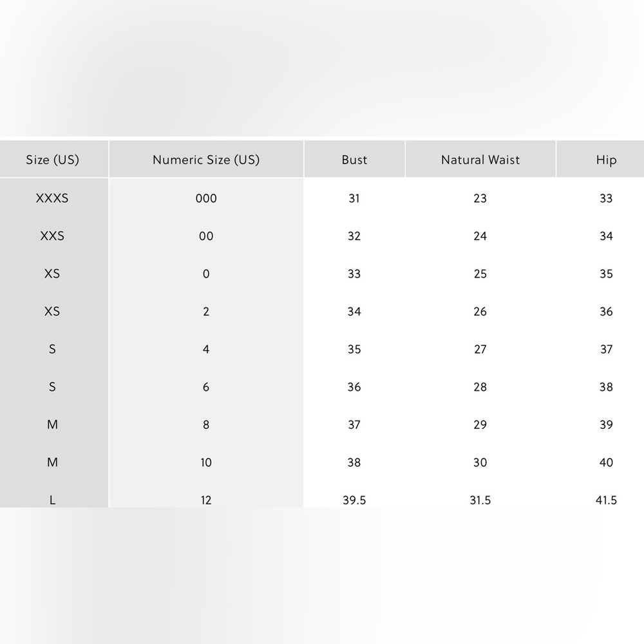Click numeric size 000 cell

(206, 198)
